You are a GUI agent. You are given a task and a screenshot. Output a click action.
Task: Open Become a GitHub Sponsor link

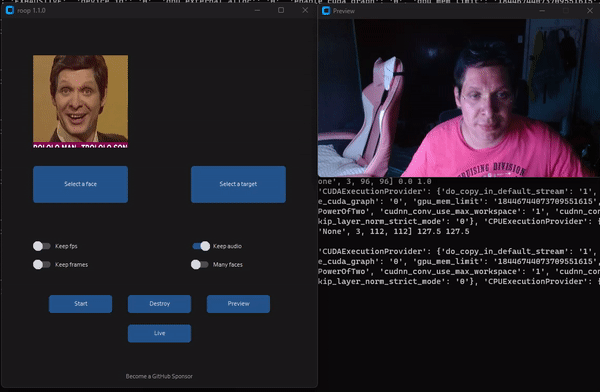(159, 376)
